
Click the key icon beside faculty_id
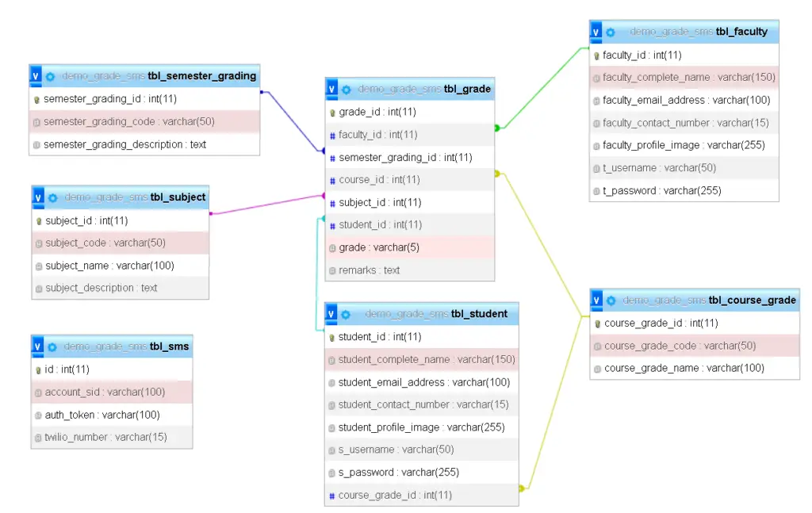tap(596, 55)
